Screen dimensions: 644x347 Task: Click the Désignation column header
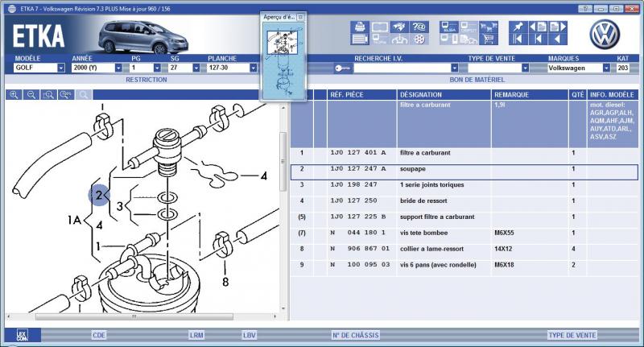coord(444,95)
